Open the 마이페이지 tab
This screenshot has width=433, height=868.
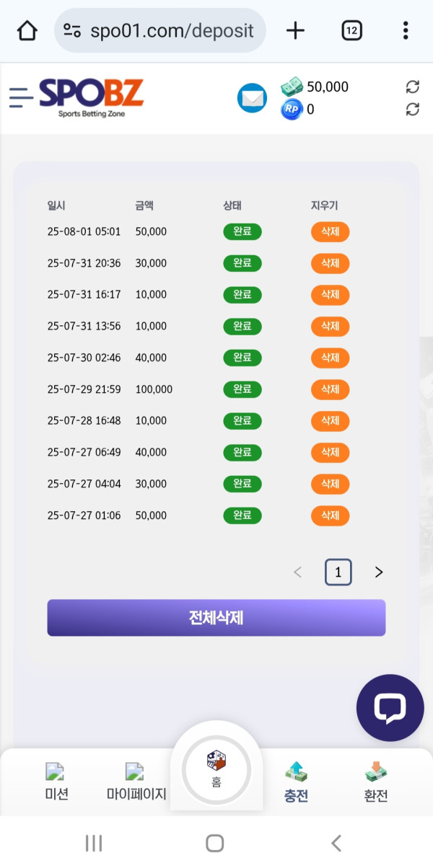tap(136, 783)
